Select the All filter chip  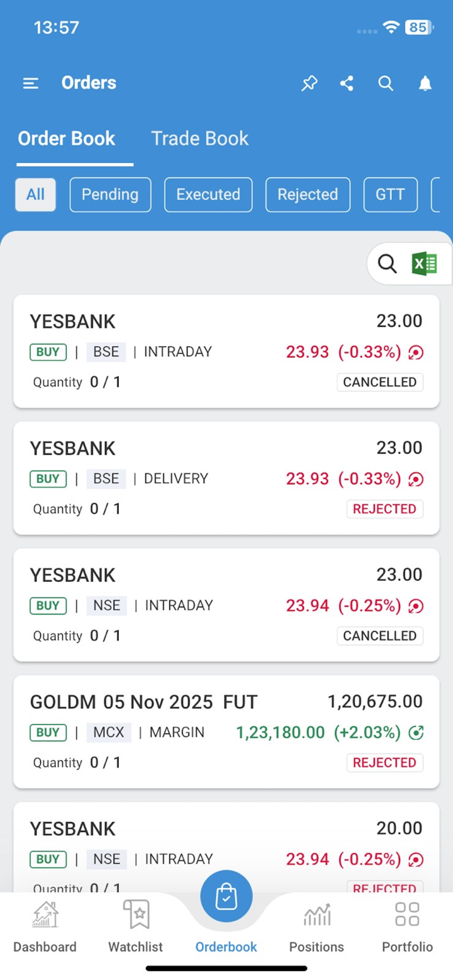[x=35, y=194]
